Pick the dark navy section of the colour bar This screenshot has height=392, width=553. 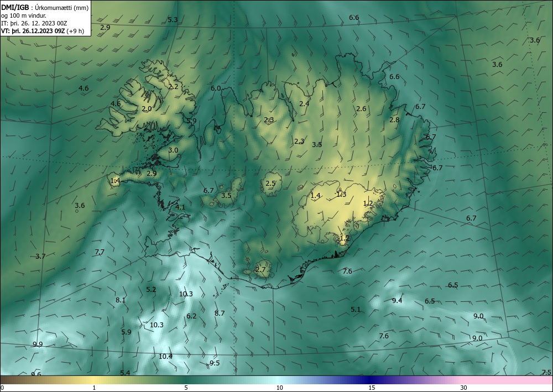(371, 380)
